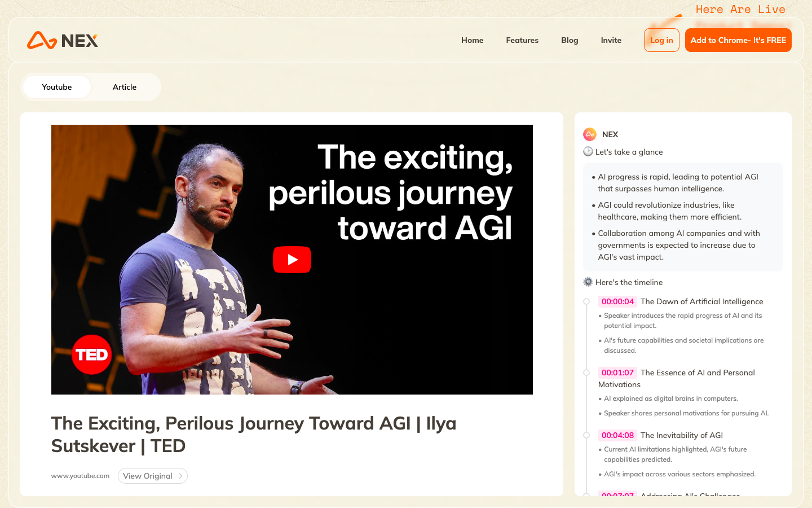Click the "Let's take a glance" label
The height and width of the screenshot is (508, 812).
pyautogui.click(x=629, y=152)
